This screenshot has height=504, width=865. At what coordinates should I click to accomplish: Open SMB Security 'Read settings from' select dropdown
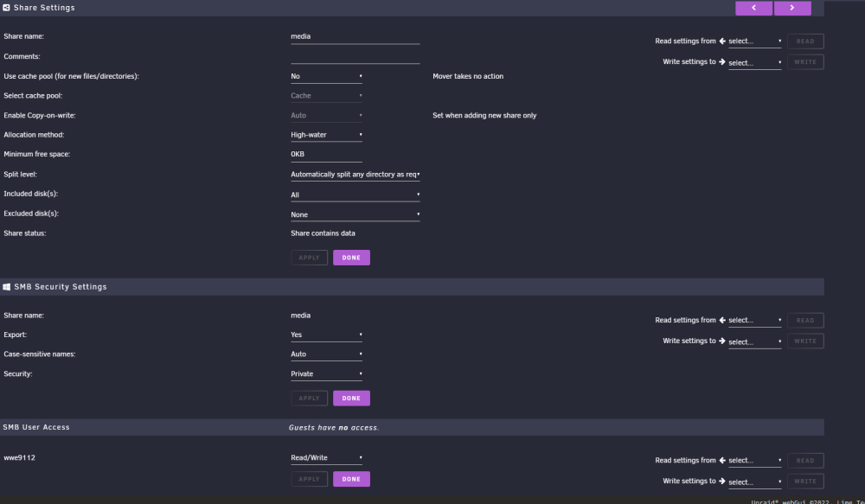[754, 321]
